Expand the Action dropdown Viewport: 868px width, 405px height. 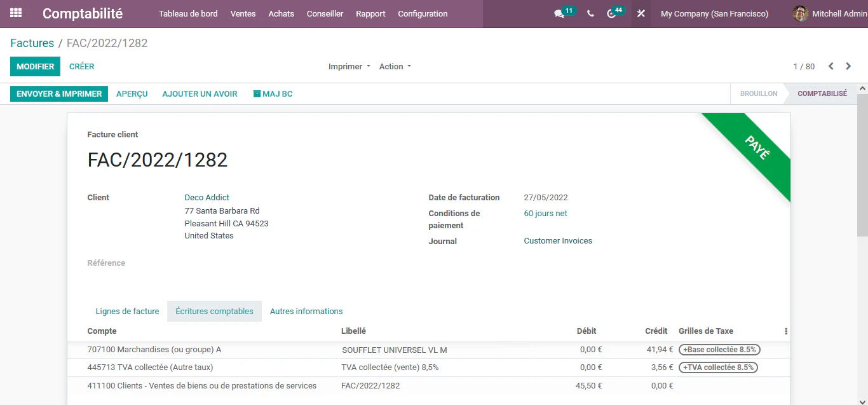(395, 66)
